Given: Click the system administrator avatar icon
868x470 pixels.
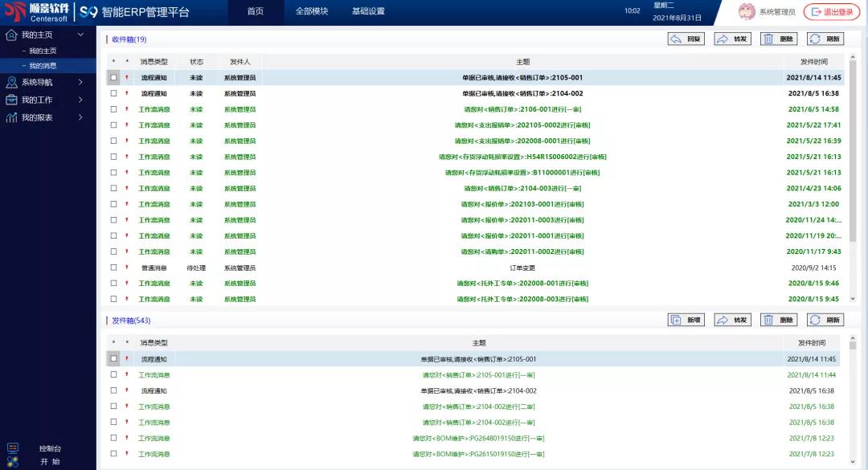Looking at the screenshot, I should pos(747,11).
